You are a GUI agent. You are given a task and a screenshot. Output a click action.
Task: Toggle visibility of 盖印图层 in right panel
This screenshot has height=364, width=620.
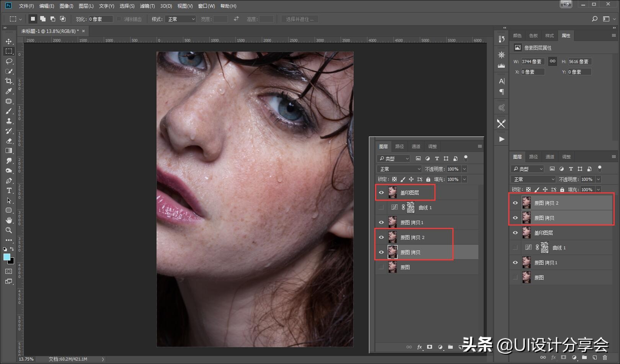pyautogui.click(x=515, y=233)
